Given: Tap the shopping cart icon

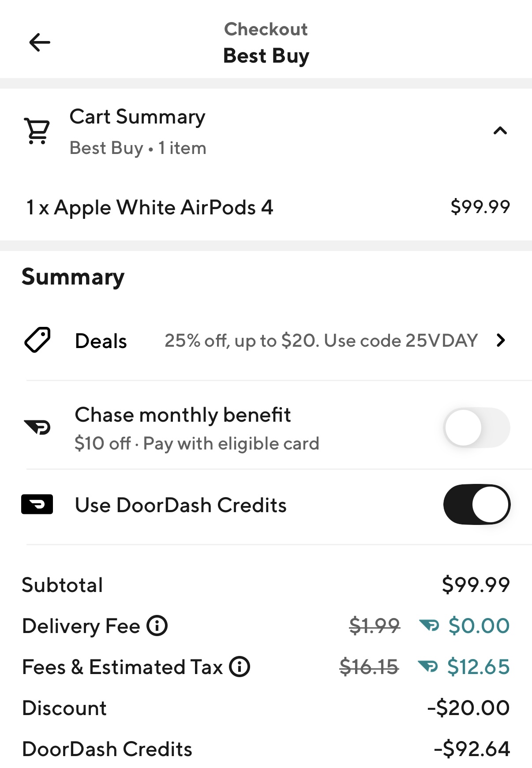Looking at the screenshot, I should [x=37, y=131].
